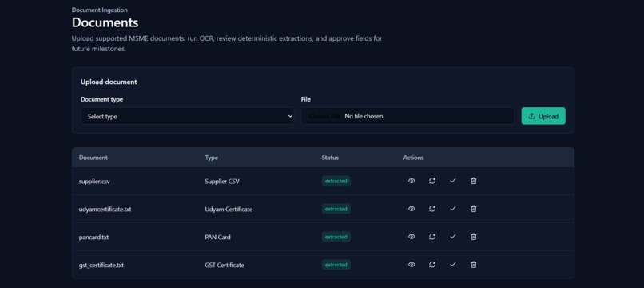Open the Document type dropdown
Screen dimensions: 644x288
pos(187,117)
